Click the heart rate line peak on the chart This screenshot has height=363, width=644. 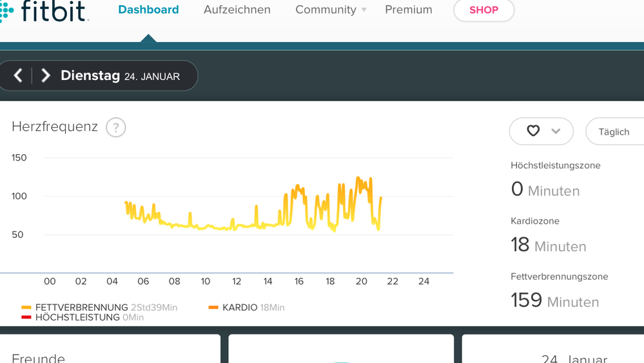358,178
